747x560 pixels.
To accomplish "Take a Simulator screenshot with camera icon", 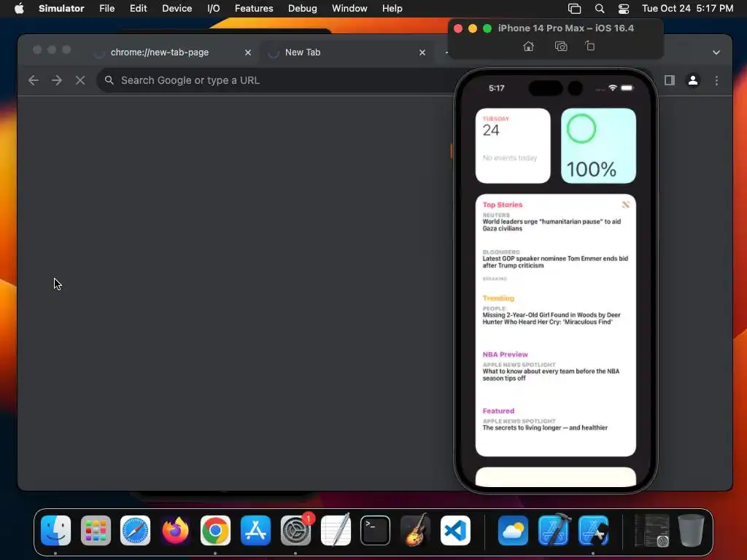I will click(x=561, y=46).
